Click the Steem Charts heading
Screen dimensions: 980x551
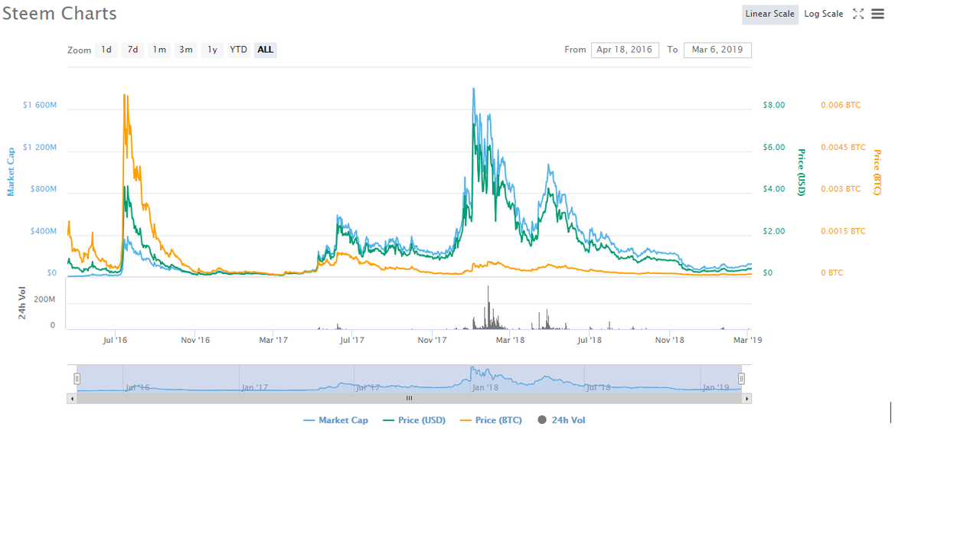[x=60, y=14]
